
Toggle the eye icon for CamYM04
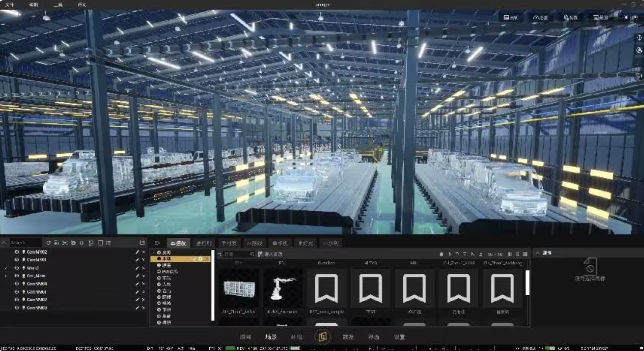(x=17, y=284)
